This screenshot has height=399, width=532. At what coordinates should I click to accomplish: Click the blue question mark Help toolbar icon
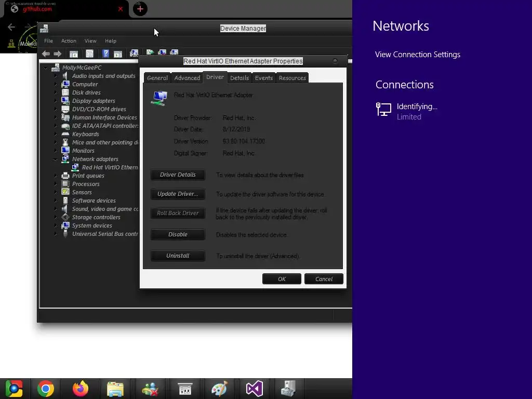coord(105,54)
